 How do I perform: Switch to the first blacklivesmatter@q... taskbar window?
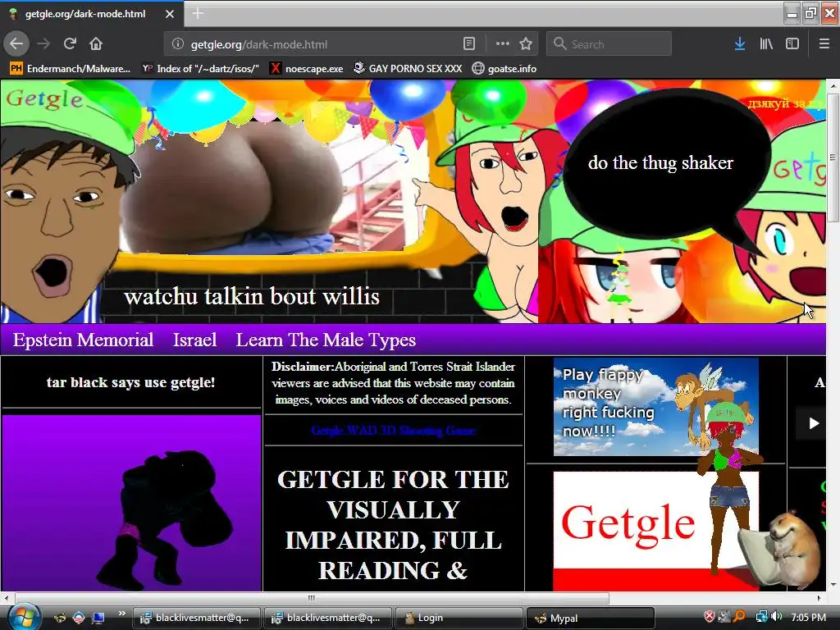(196, 618)
